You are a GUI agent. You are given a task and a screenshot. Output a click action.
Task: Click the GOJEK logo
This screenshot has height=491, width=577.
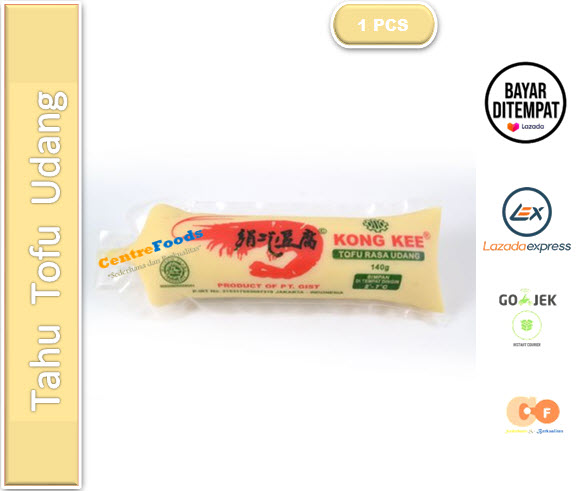coord(527,299)
